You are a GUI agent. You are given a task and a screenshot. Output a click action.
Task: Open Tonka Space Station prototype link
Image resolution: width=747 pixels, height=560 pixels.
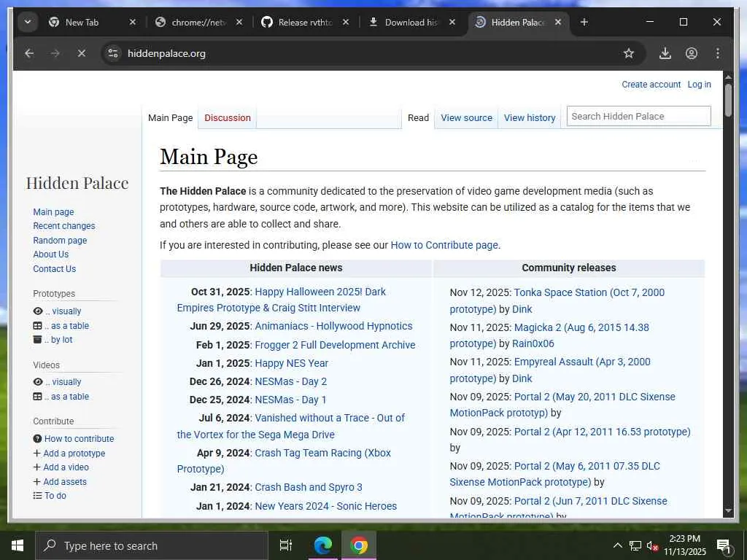(x=557, y=300)
